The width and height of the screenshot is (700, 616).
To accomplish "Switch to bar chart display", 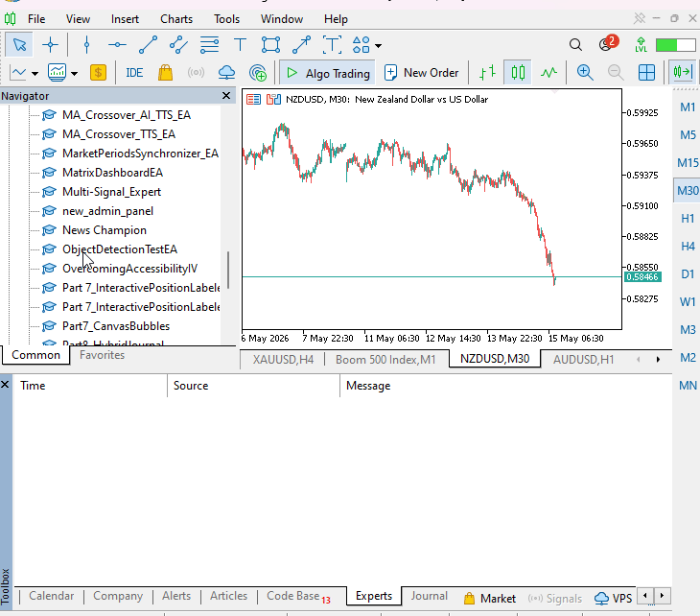I will tap(487, 72).
